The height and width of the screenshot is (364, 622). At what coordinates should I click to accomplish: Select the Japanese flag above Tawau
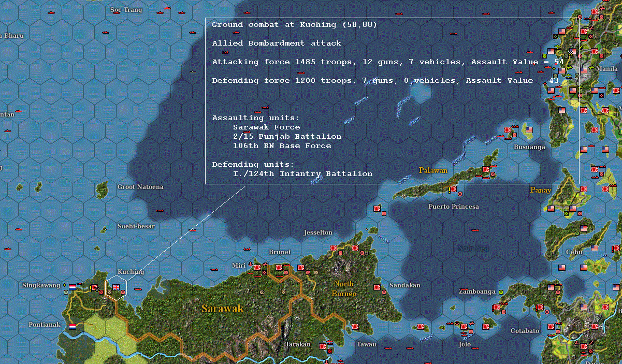pyautogui.click(x=355, y=327)
